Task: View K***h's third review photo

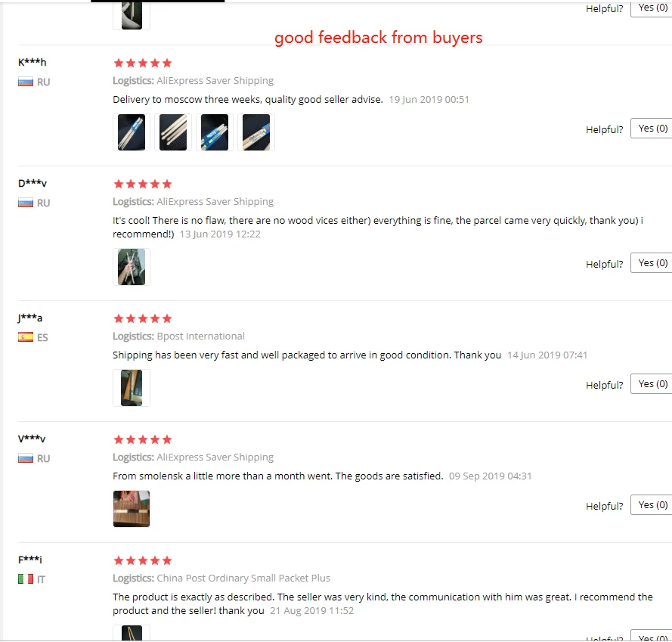Action: [214, 132]
